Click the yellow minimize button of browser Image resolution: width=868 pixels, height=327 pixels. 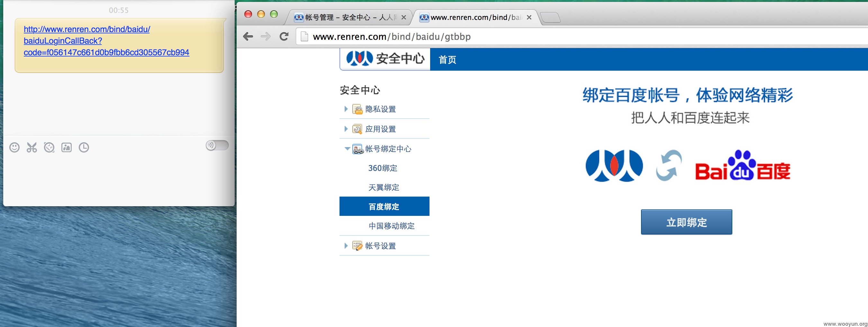click(261, 14)
